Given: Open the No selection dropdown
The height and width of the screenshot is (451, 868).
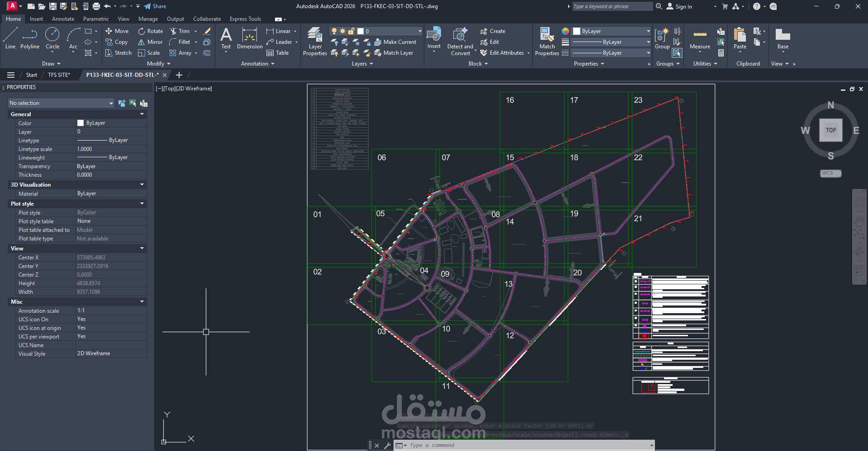Looking at the screenshot, I should (61, 103).
